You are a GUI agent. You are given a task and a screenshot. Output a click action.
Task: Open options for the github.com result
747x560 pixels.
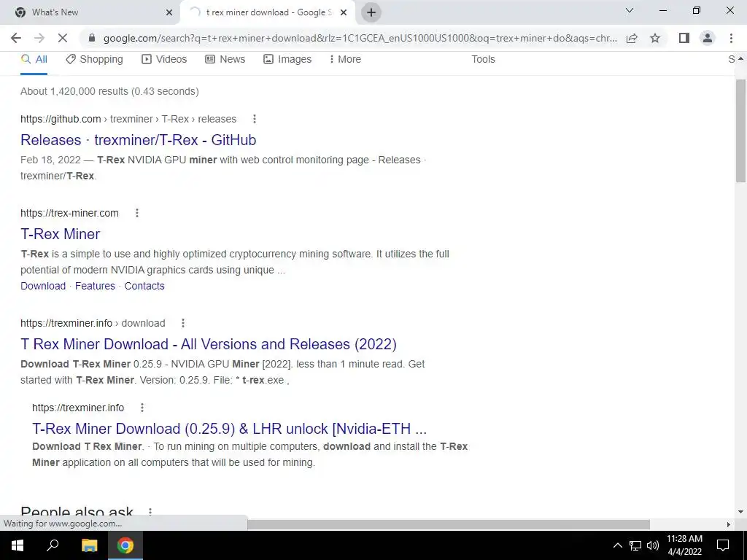point(255,119)
